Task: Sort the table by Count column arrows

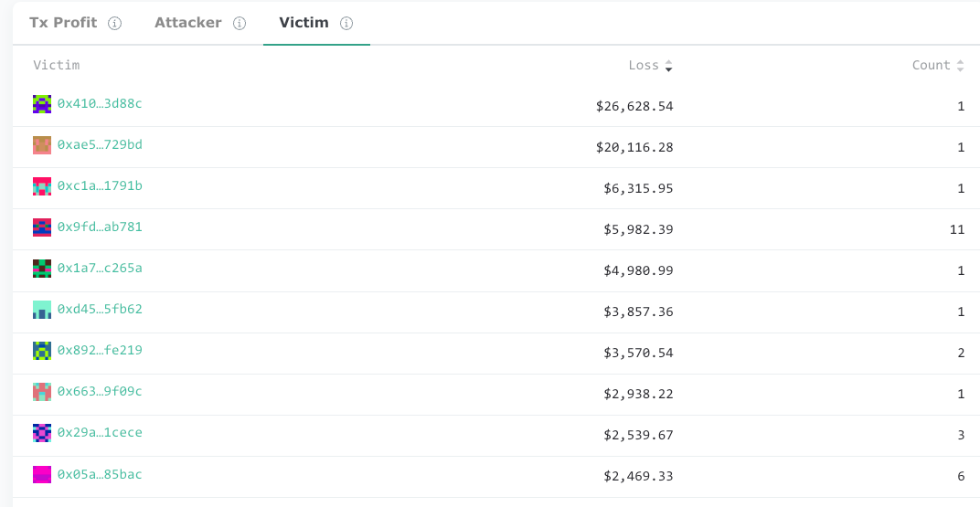Action: (960, 66)
